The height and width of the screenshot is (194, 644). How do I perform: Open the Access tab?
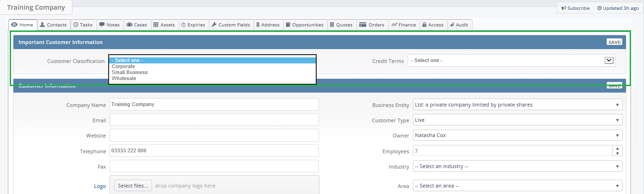coord(433,25)
